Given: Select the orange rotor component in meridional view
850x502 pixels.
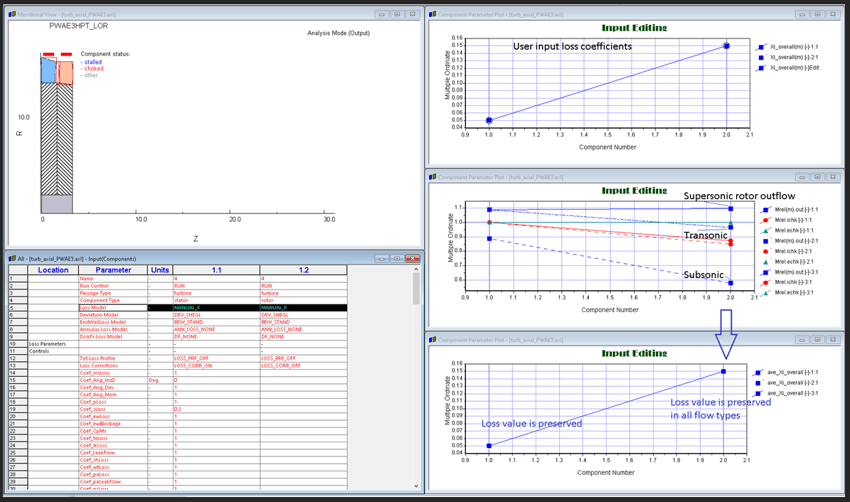Looking at the screenshot, I should point(65,71).
